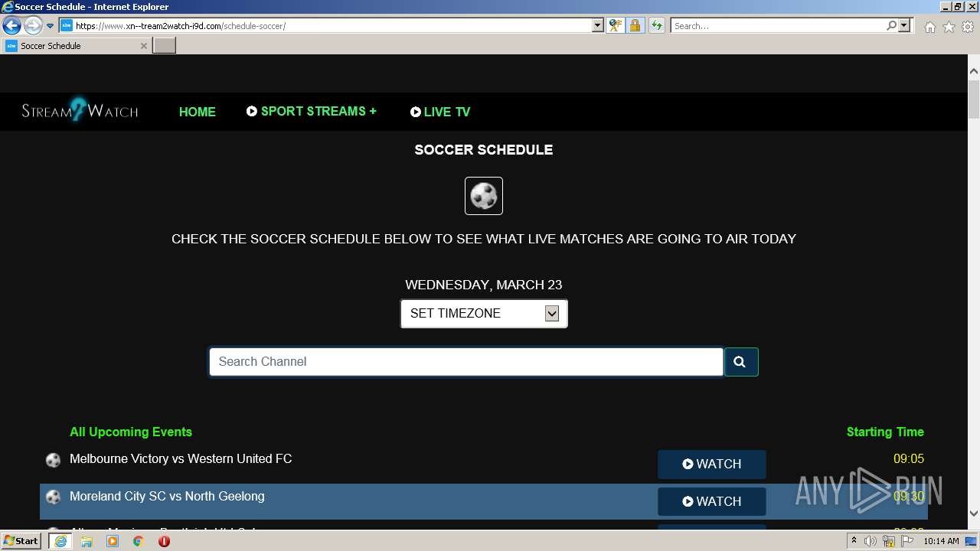Click WATCH for Melbourne Victory match
The height and width of the screenshot is (551, 980).
pos(712,464)
